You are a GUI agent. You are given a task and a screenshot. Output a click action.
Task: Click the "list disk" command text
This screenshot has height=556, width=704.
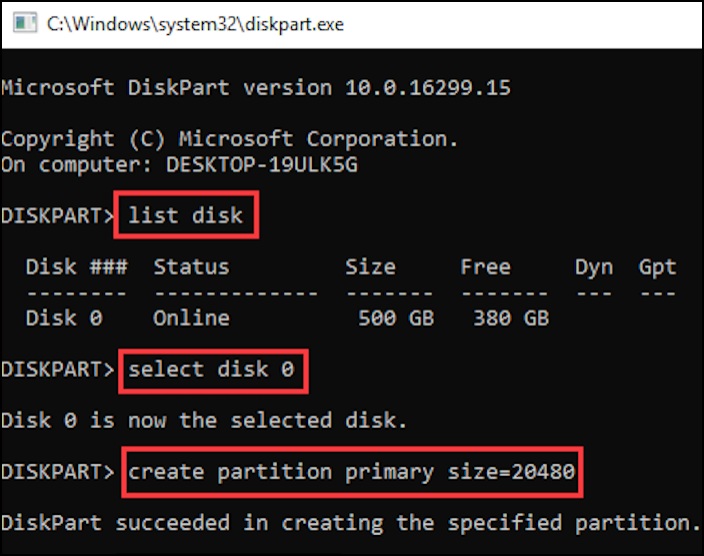click(186, 216)
